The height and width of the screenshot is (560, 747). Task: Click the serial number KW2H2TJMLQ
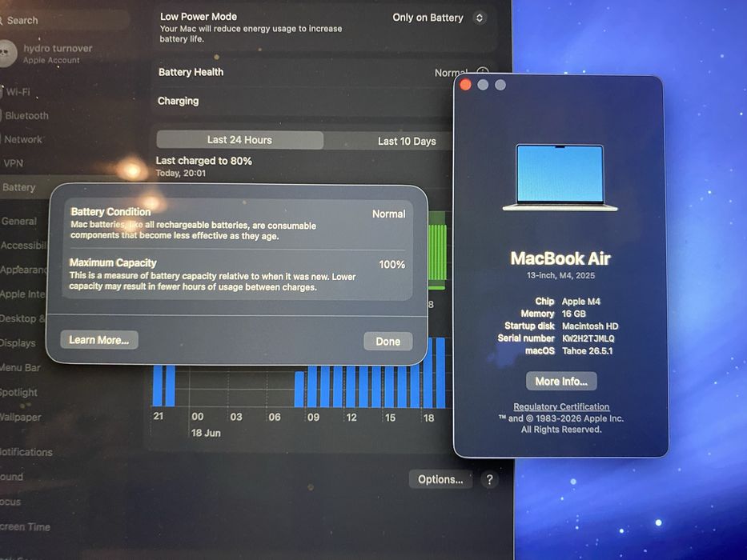[588, 338]
